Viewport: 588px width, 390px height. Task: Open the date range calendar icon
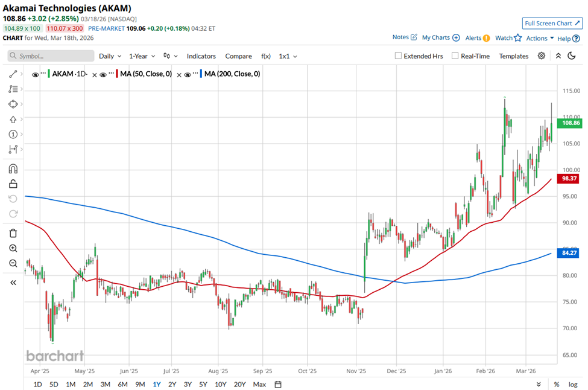[278, 385]
